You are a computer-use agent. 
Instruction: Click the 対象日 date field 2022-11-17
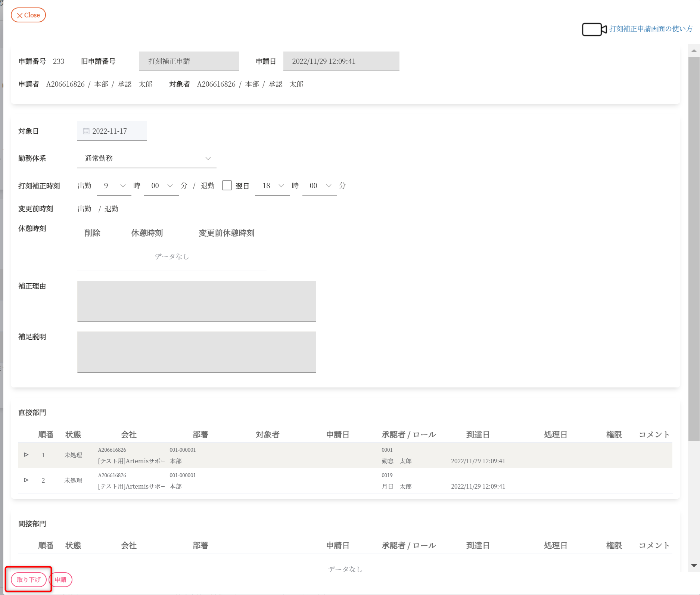click(112, 131)
